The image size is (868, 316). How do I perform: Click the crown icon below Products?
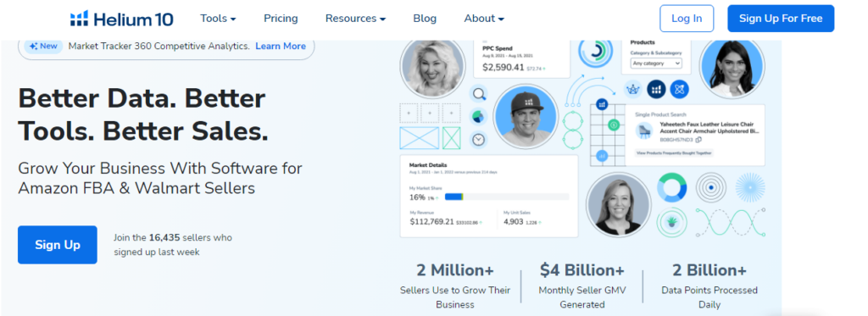tap(632, 89)
